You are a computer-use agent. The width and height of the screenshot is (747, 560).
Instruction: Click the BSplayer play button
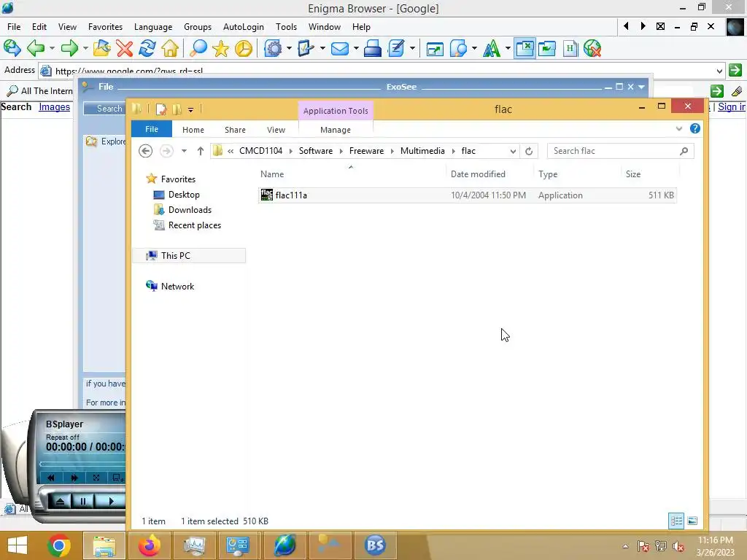[x=111, y=501]
